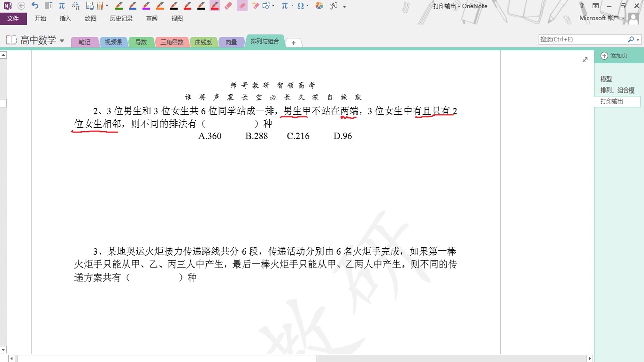Click the blue pi icon next to Dock
Image resolution: width=644 pixels, height=362 pixels.
tap(62, 6)
